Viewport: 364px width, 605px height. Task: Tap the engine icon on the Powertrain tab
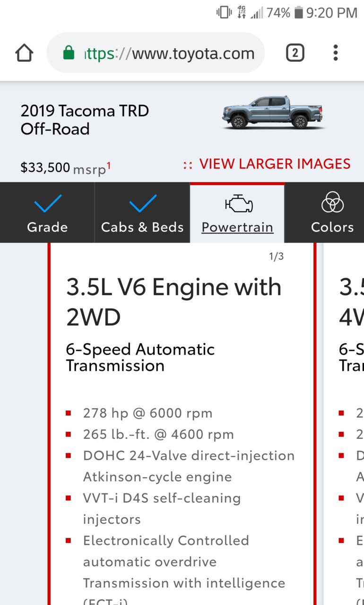tap(238, 204)
